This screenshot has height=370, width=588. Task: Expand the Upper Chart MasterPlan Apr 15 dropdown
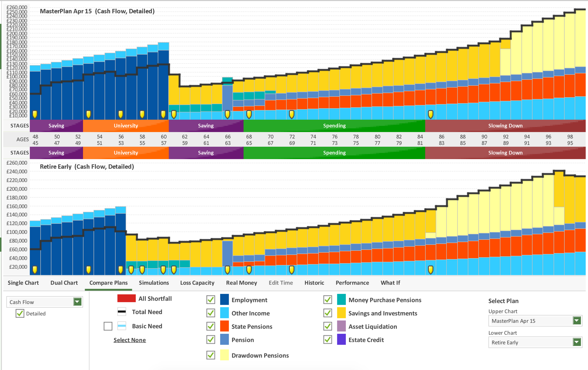pos(577,321)
